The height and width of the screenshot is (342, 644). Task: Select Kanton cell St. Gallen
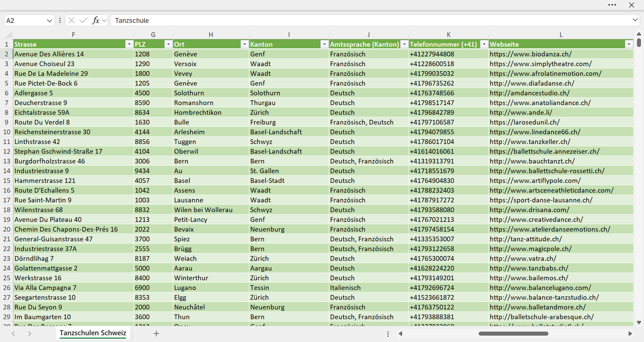click(x=289, y=171)
